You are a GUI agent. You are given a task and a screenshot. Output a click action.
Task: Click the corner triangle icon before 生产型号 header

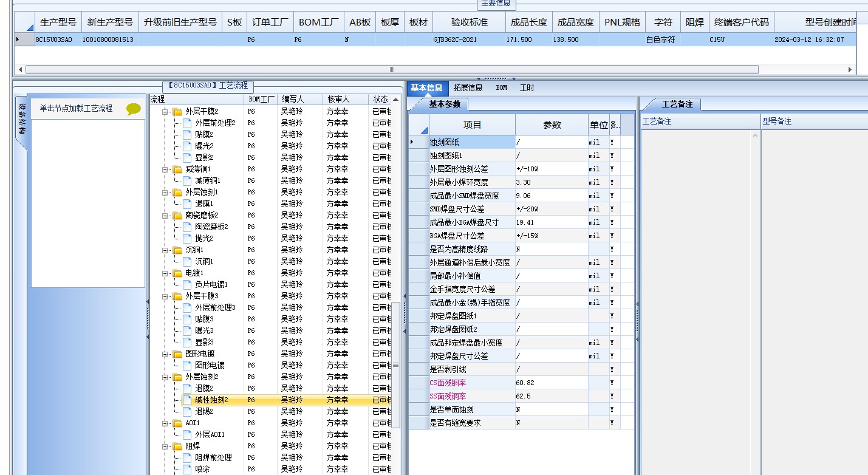pyautogui.click(x=29, y=27)
